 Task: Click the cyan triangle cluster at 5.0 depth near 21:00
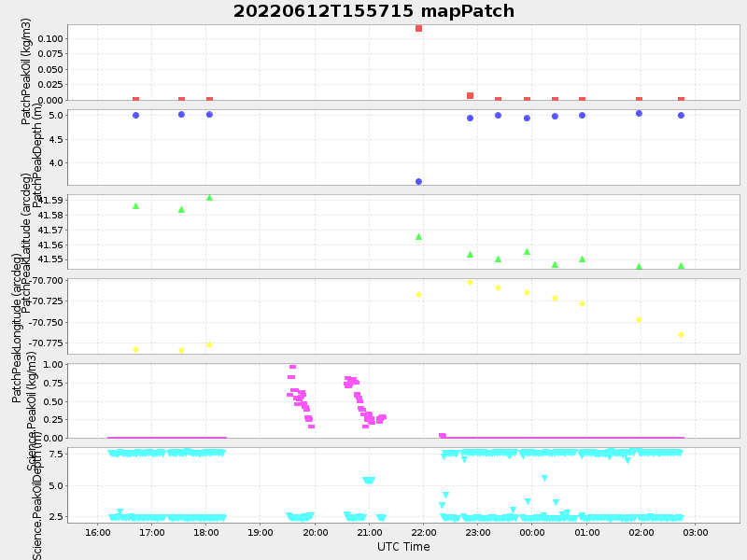click(x=369, y=481)
